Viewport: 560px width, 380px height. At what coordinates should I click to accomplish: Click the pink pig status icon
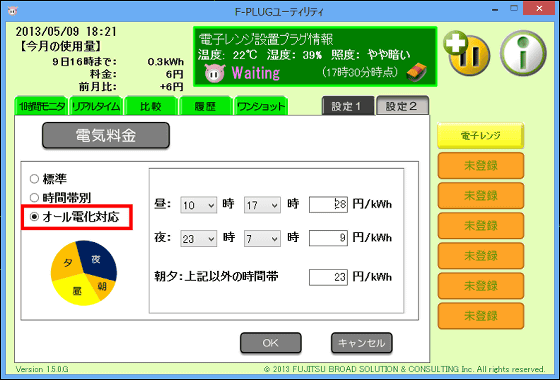point(215,73)
